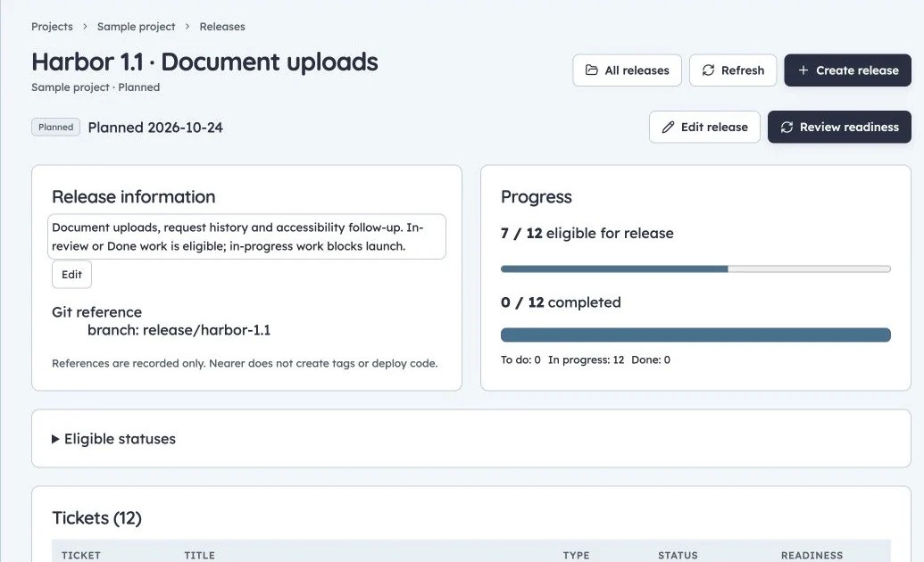
Task: Open the Releases breadcrumb link
Action: (222, 27)
